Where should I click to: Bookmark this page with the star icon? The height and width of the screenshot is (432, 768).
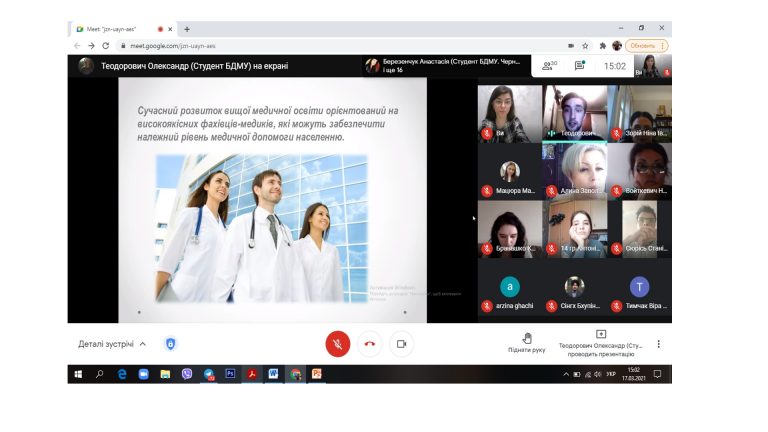[x=586, y=46]
